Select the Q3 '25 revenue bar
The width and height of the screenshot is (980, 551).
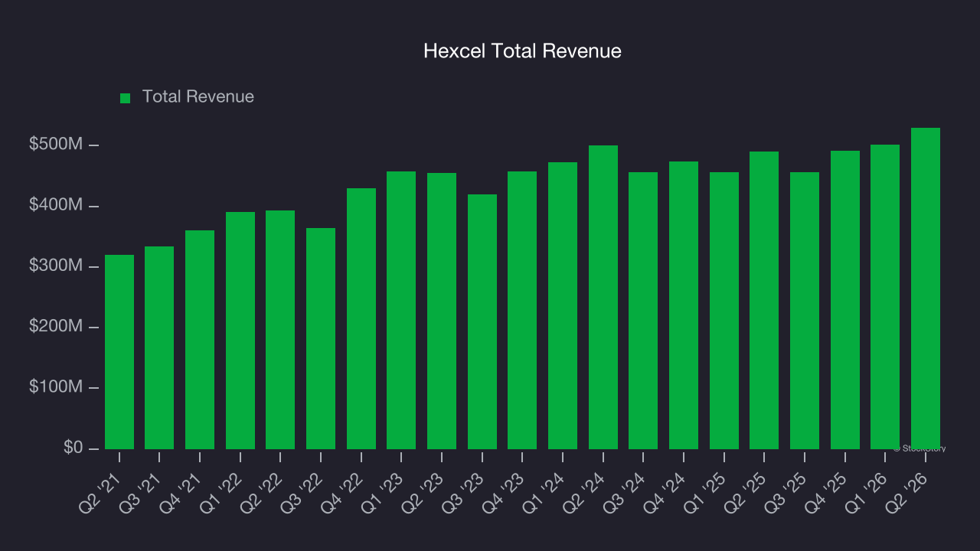click(x=805, y=311)
